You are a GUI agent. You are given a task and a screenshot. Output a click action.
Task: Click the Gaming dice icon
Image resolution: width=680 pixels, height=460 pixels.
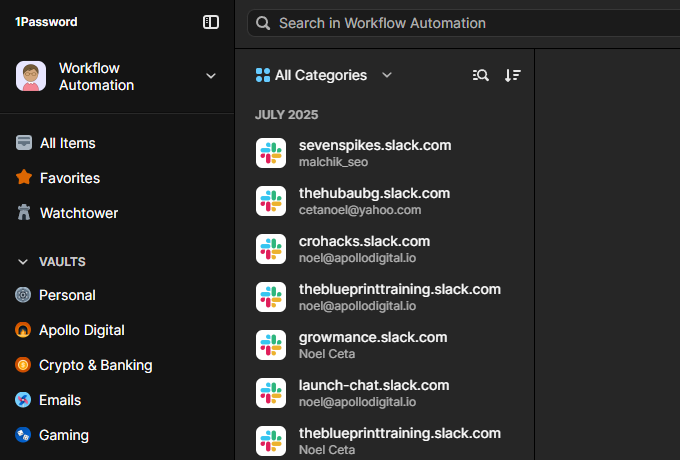[23, 435]
